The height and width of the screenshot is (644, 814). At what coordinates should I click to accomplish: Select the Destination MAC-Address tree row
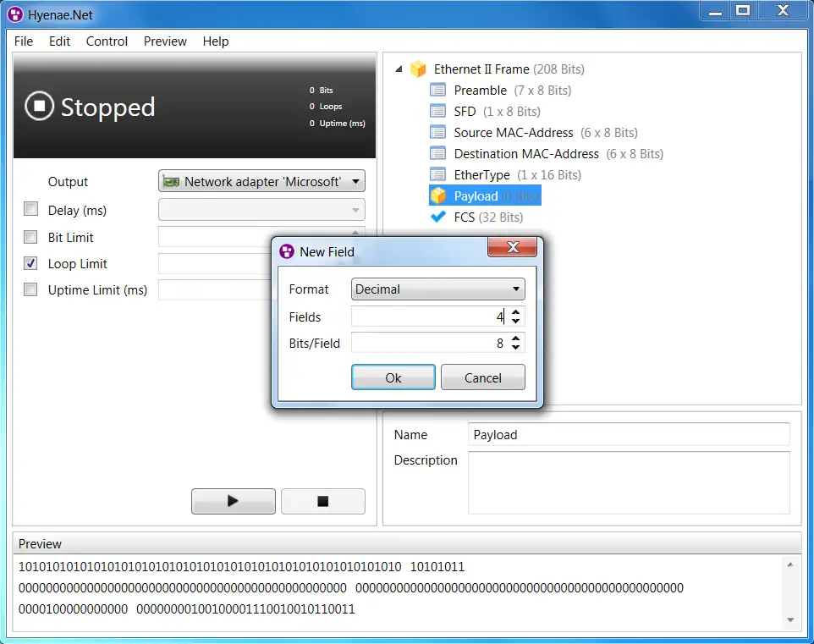coord(547,154)
